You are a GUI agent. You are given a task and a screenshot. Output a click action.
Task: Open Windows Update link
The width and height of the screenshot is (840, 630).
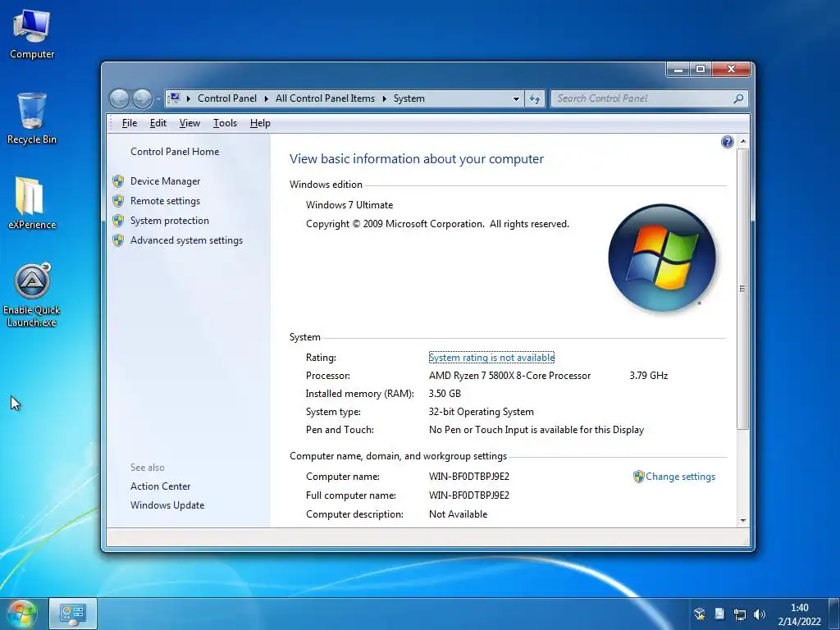tap(167, 505)
